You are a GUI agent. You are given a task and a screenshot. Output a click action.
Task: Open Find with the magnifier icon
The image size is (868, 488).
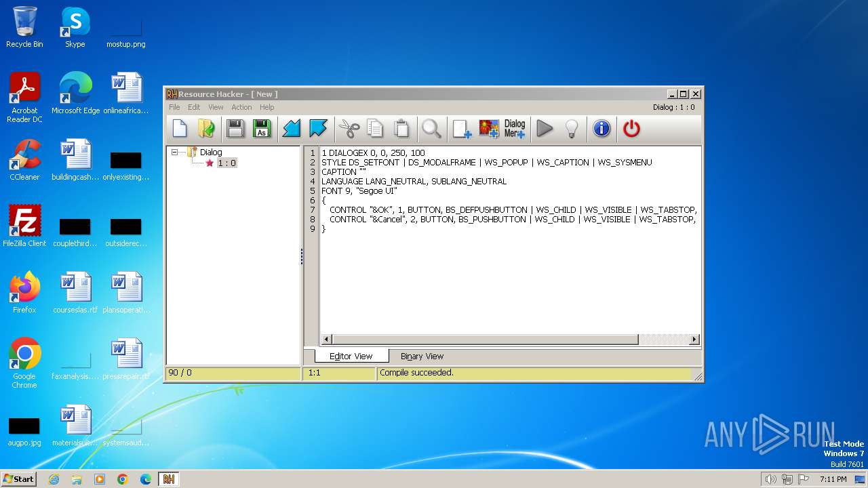431,128
